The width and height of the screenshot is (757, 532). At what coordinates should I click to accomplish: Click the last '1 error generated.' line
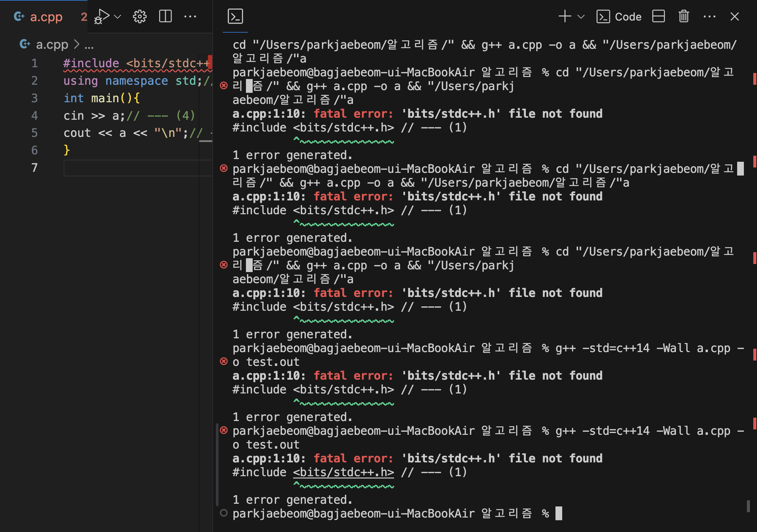(x=292, y=500)
